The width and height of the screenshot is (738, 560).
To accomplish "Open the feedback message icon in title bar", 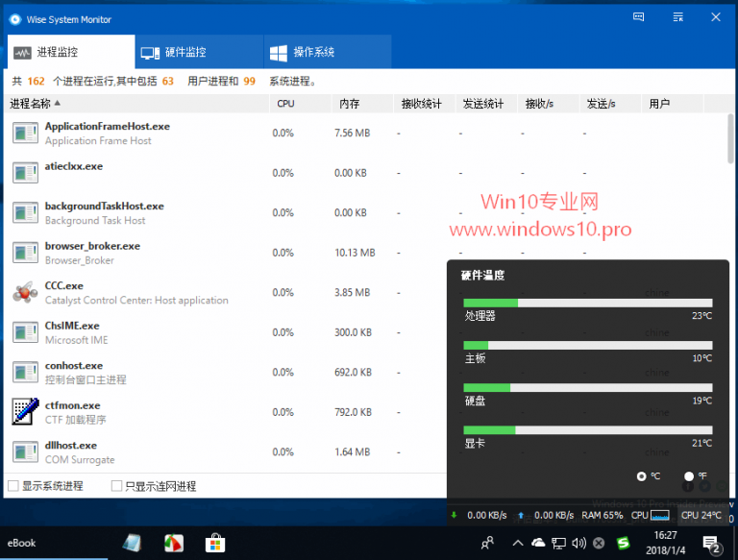I will (638, 17).
